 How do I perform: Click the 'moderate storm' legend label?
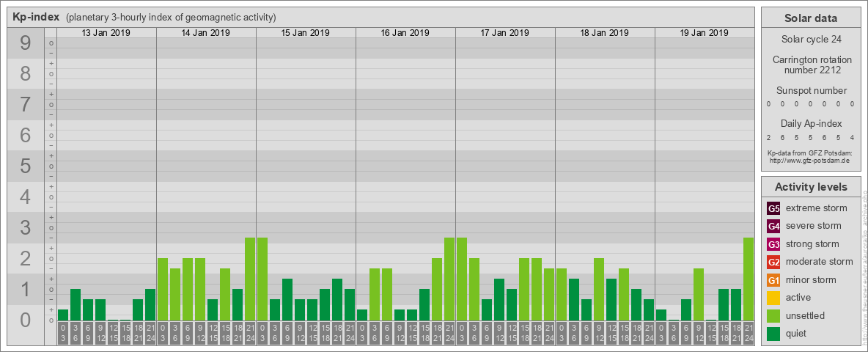click(820, 262)
